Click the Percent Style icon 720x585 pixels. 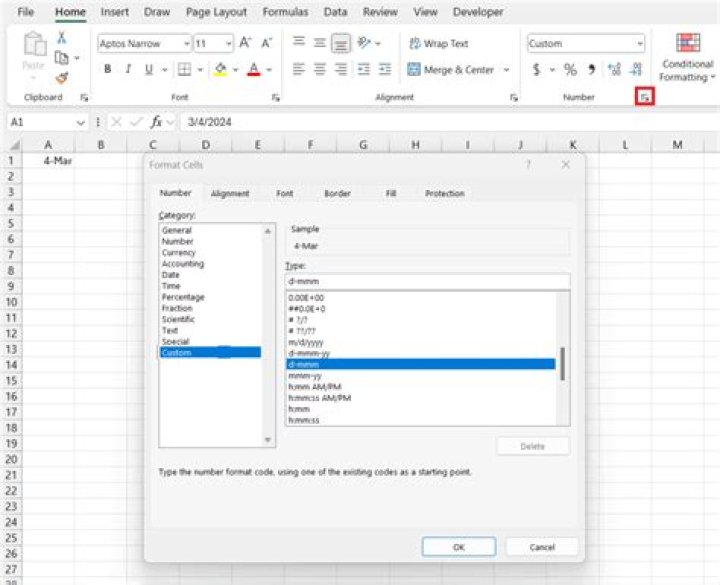pos(570,70)
